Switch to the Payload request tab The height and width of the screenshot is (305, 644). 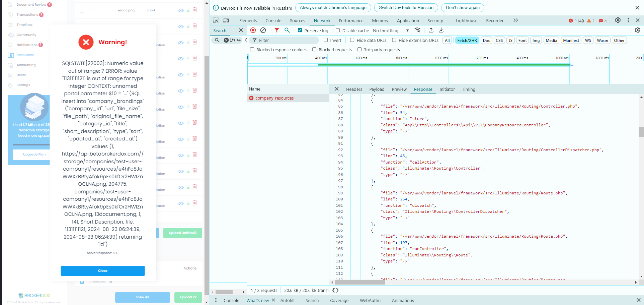(x=377, y=89)
